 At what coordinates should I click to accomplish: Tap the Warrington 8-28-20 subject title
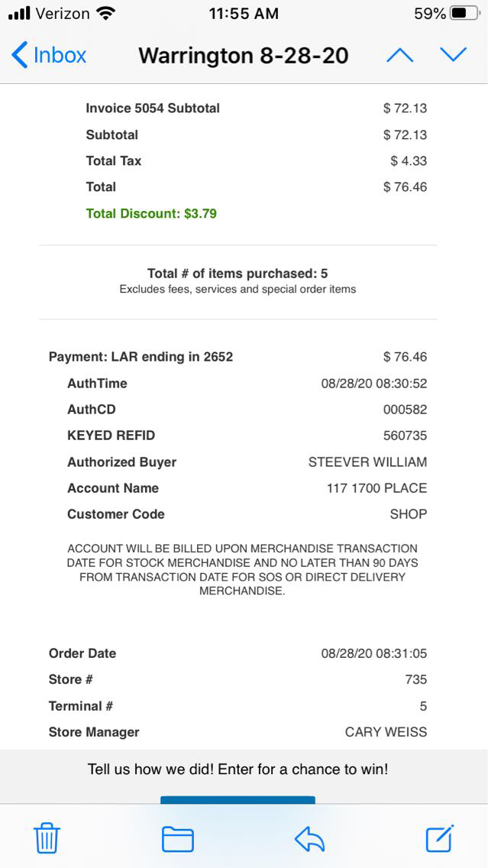tap(243, 56)
